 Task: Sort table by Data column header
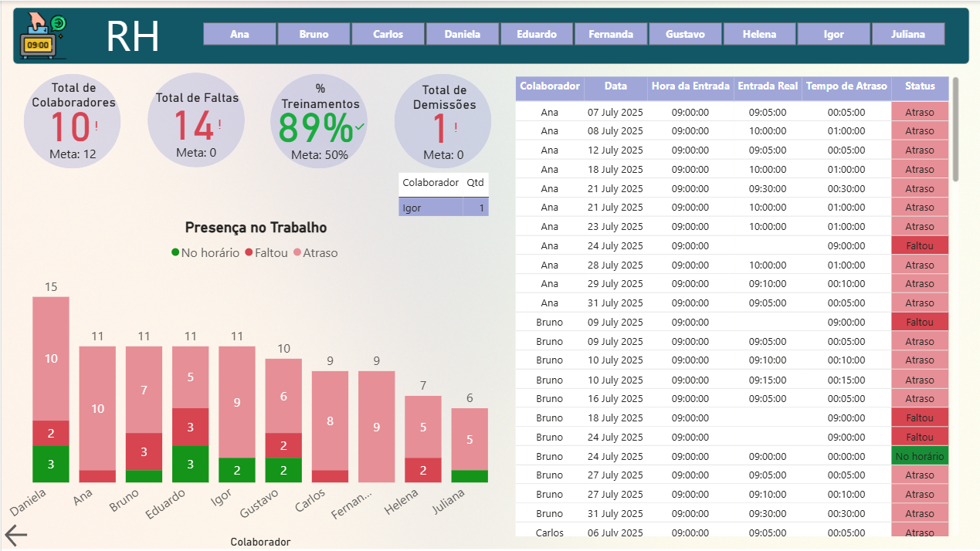click(x=615, y=86)
